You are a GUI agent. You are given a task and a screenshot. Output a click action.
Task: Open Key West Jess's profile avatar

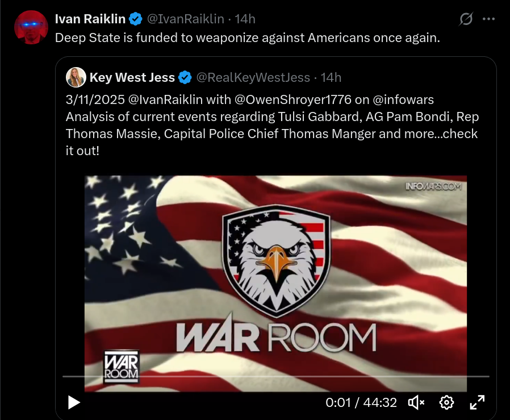[x=76, y=77]
